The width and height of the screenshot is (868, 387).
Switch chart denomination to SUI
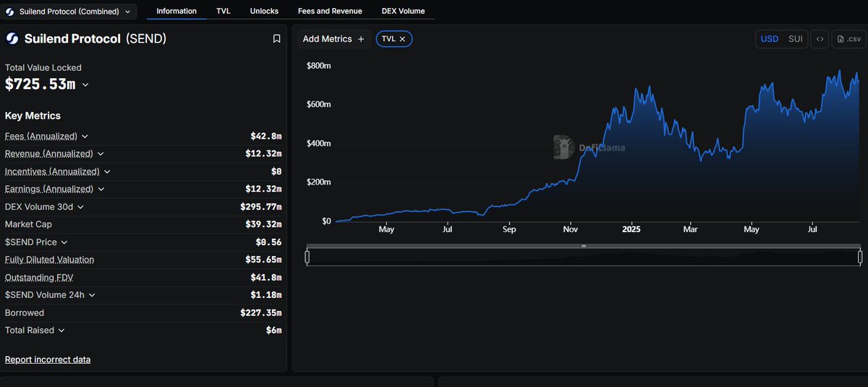coord(795,39)
